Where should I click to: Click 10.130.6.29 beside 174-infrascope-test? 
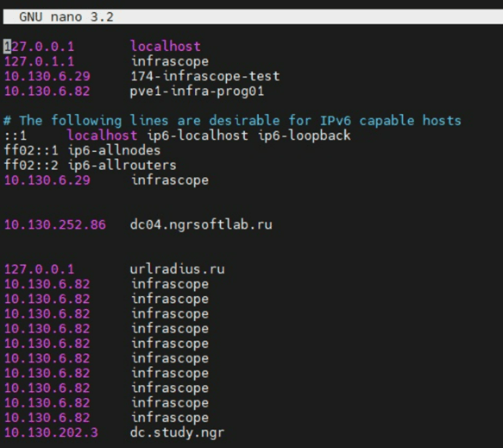pyautogui.click(x=47, y=76)
